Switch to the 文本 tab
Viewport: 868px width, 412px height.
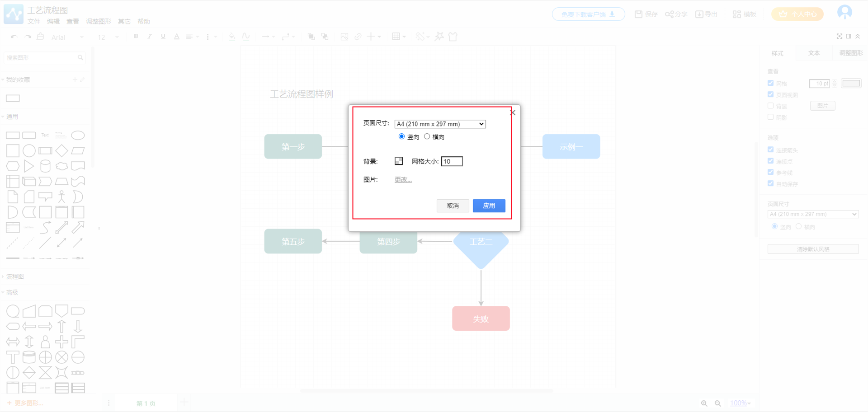tap(814, 53)
